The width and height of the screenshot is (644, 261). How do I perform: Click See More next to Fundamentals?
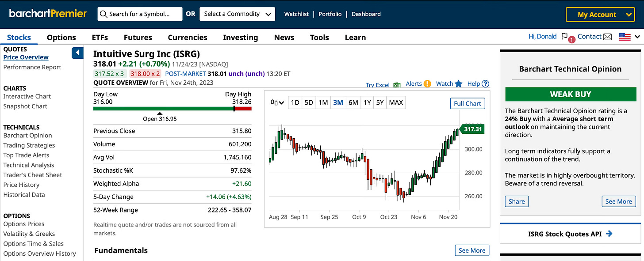pyautogui.click(x=472, y=250)
